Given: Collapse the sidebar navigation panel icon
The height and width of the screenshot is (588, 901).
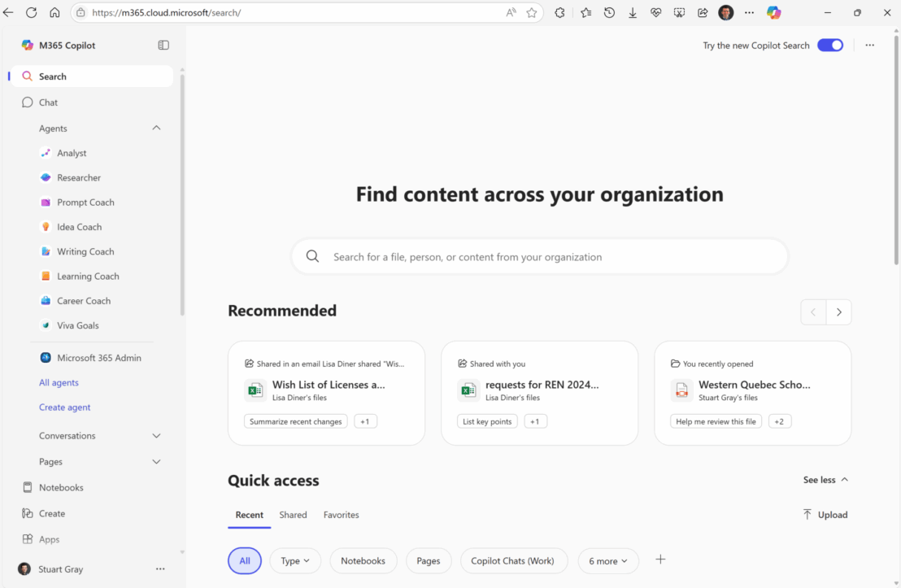Looking at the screenshot, I should pos(163,46).
